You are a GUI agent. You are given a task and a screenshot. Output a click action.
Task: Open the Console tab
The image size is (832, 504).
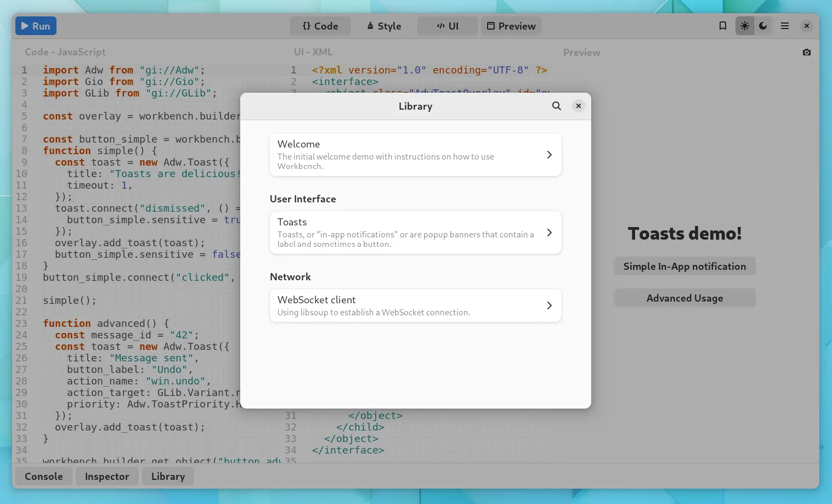tap(44, 477)
